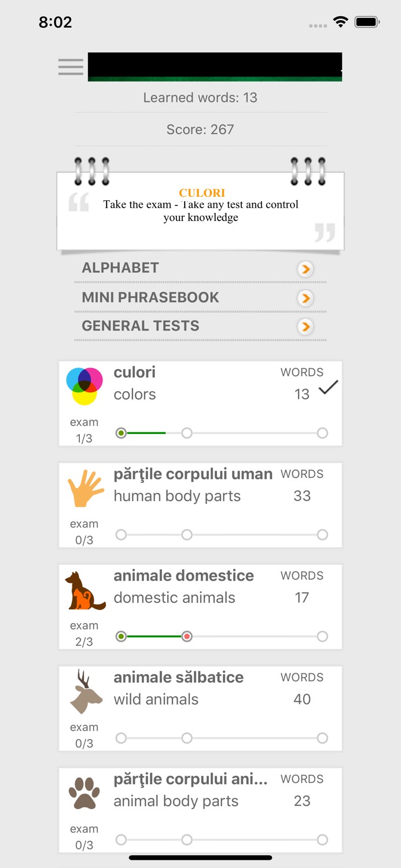Open the ALPHABET menu entry
401x868 pixels.
(x=120, y=268)
